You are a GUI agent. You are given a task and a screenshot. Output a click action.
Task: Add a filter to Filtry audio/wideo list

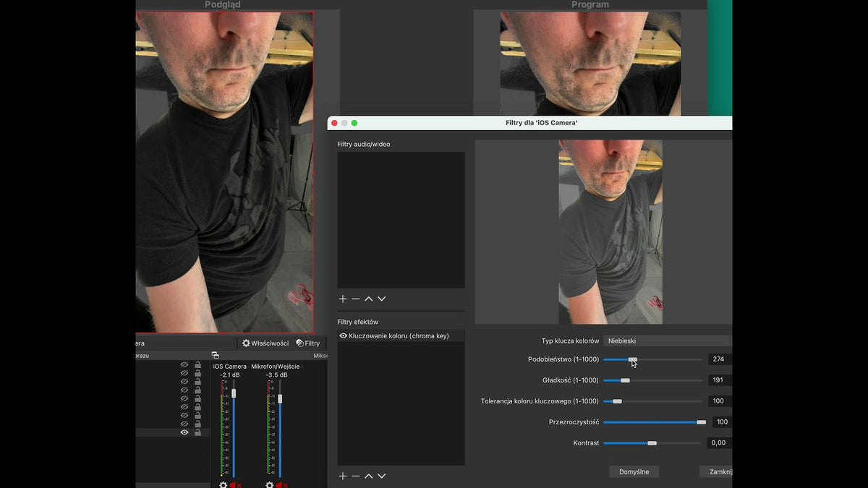coord(343,299)
